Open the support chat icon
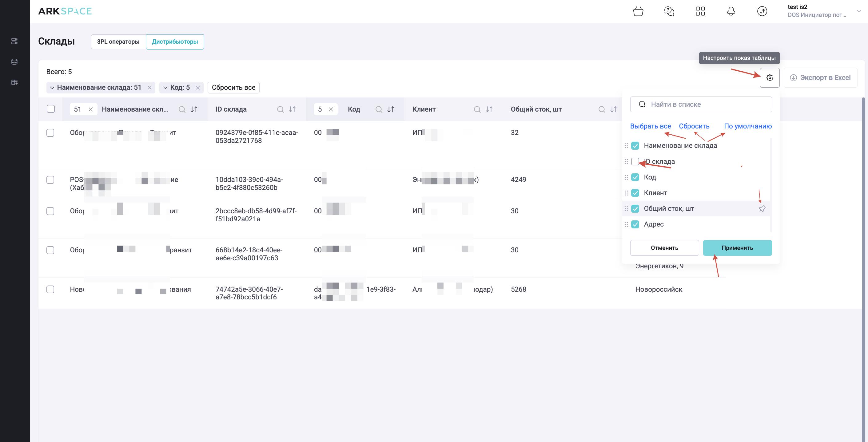 point(669,11)
